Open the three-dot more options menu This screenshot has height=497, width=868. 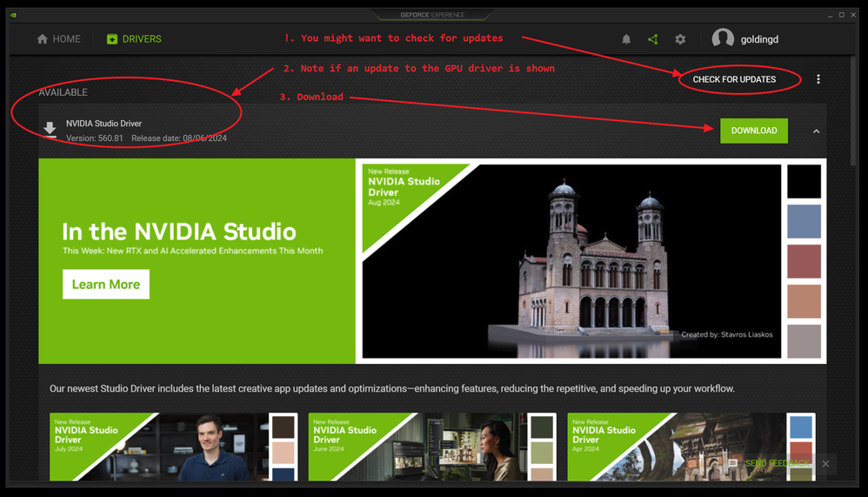coord(818,79)
